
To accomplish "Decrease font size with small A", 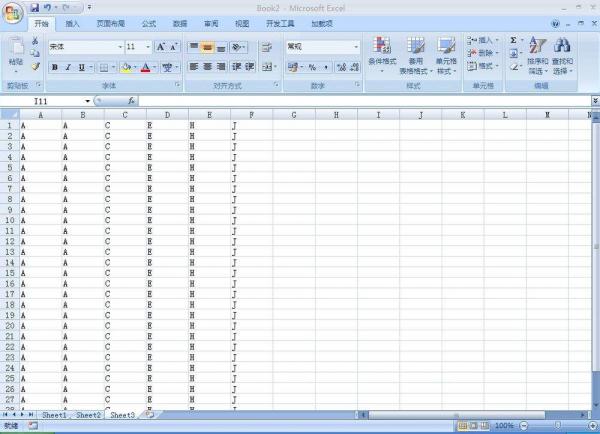I will click(x=174, y=47).
